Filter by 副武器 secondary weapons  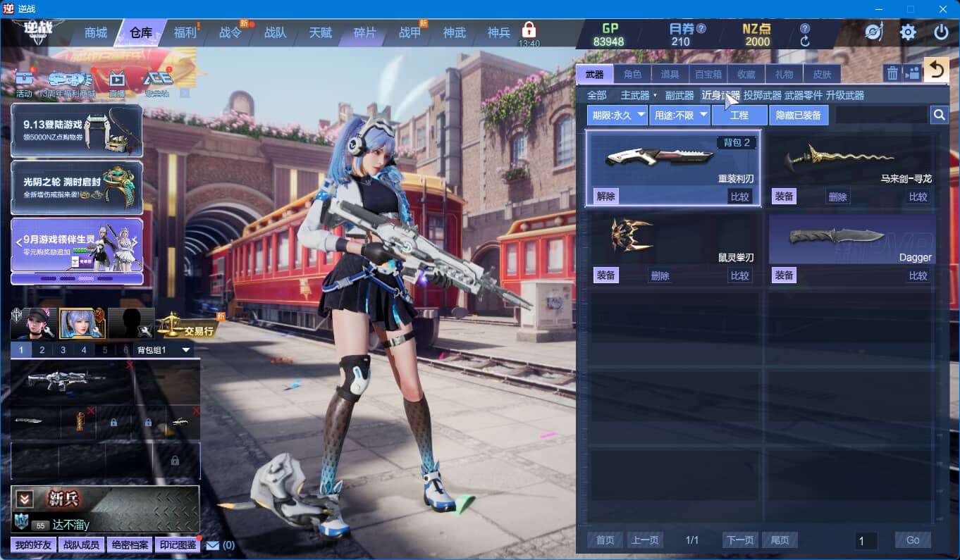(x=679, y=95)
